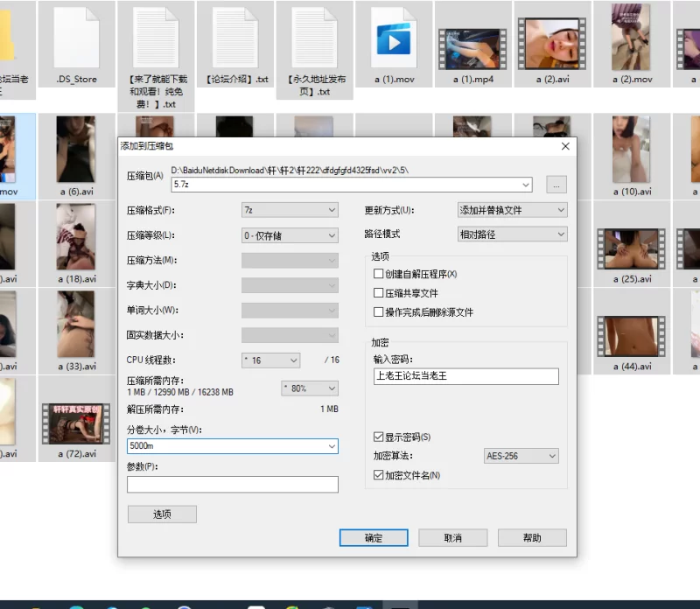Image resolution: width=700 pixels, height=609 pixels.
Task: Select the a (18).avi file
Action: point(76,244)
